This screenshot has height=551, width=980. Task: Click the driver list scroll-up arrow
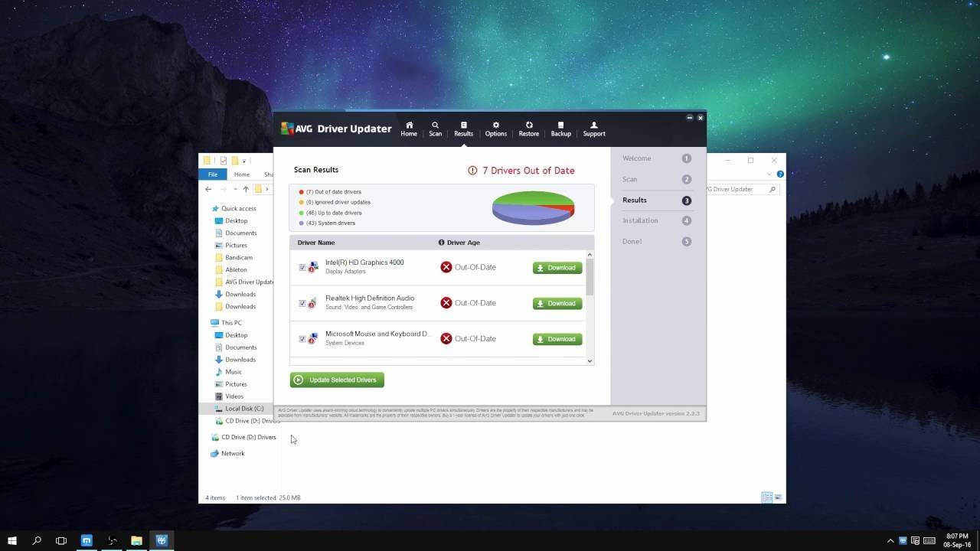pos(590,255)
